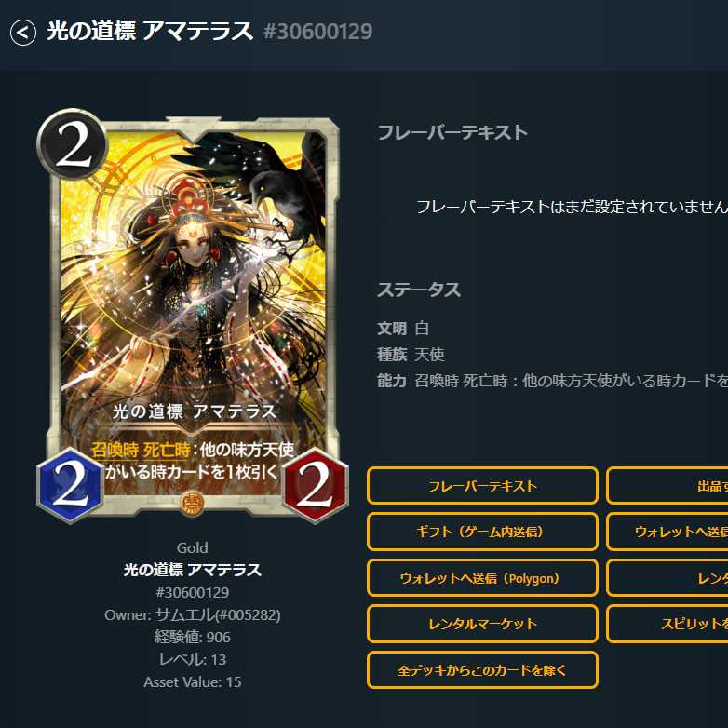Screen dimensions: 728x728
Task: Click the card ID #30600129 in header
Action: (x=317, y=32)
